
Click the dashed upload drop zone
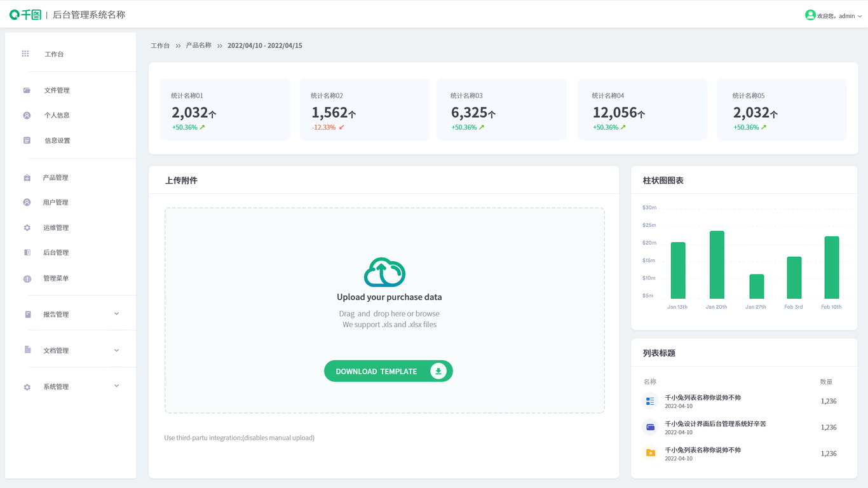[x=384, y=310]
